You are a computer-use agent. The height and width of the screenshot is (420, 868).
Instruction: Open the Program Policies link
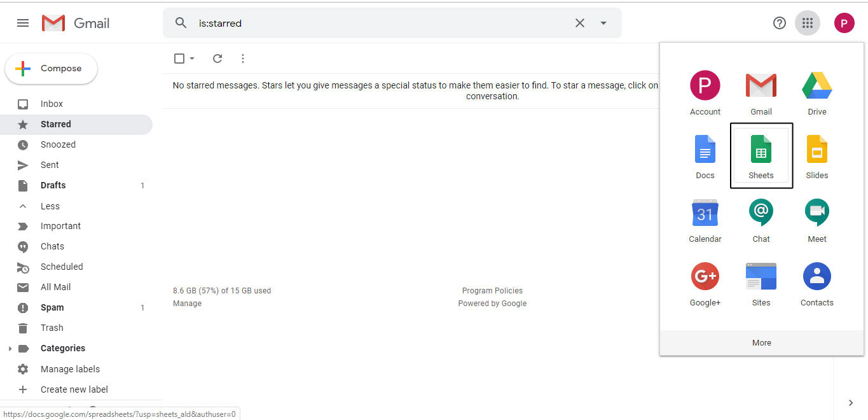tap(492, 291)
